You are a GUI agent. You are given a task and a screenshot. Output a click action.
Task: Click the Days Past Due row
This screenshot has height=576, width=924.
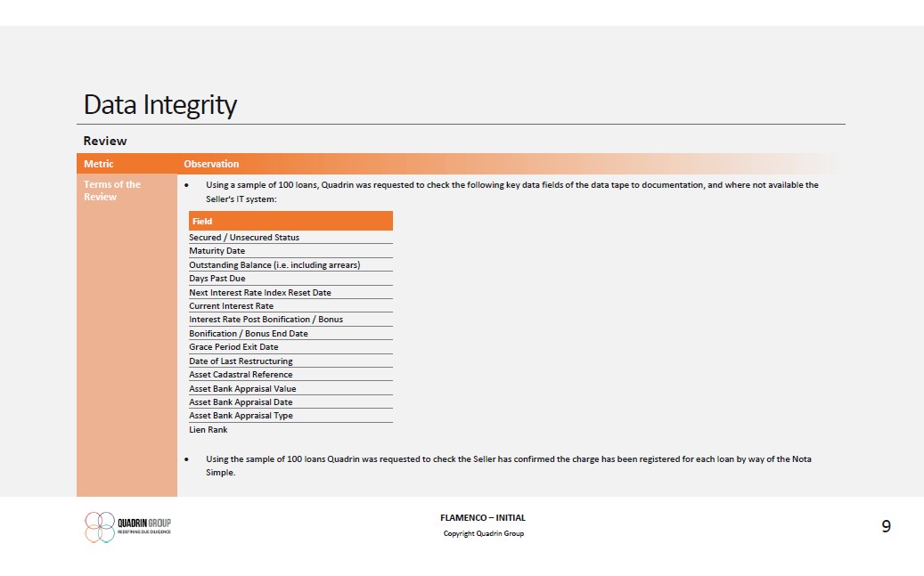coord(217,279)
